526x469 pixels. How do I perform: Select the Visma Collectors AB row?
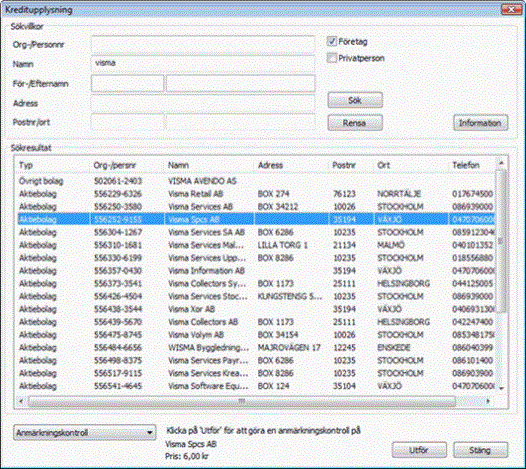click(x=256, y=322)
